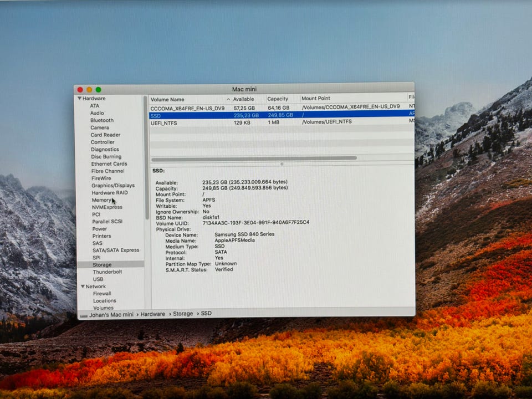Select Camera in the sidebar
This screenshot has height=399, width=532.
tap(100, 127)
